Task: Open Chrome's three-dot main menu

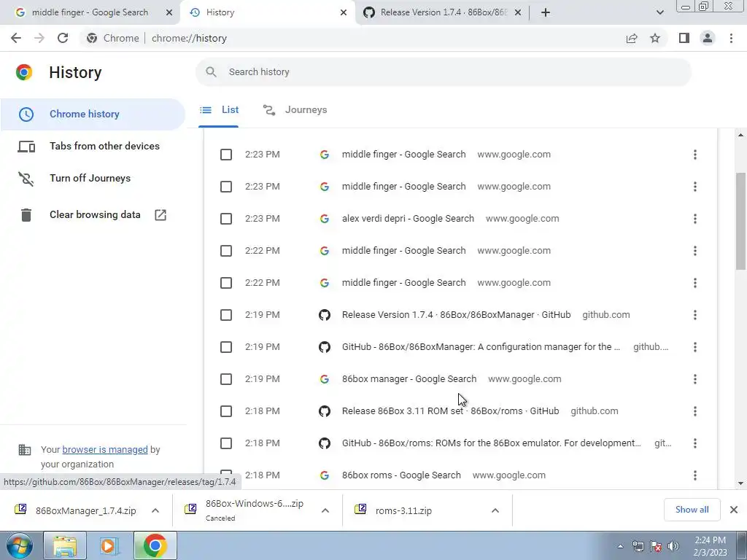Action: coord(731,38)
